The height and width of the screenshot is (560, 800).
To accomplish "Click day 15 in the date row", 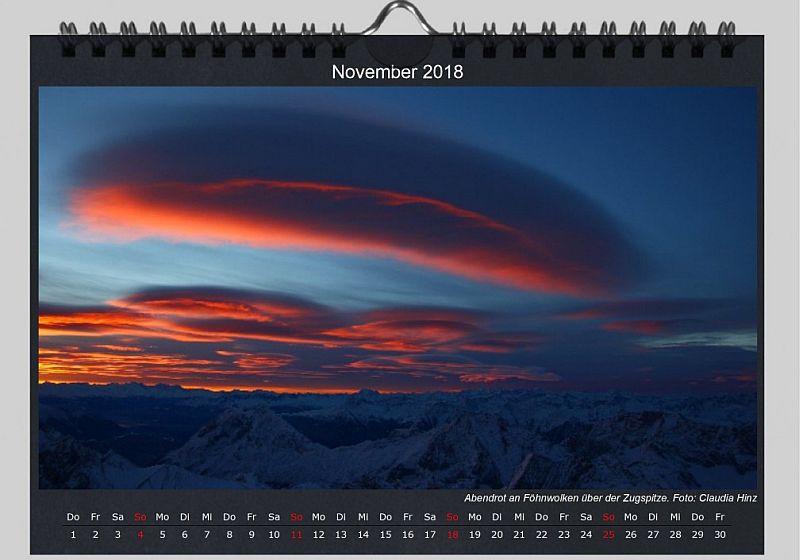I will (386, 534).
